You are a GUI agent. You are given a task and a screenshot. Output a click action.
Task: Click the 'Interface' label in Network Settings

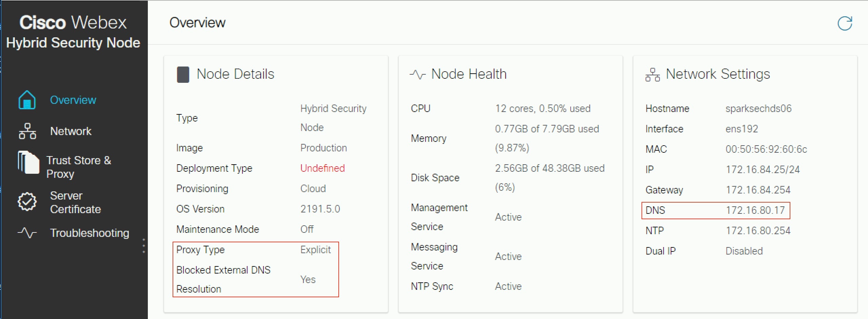coord(664,129)
